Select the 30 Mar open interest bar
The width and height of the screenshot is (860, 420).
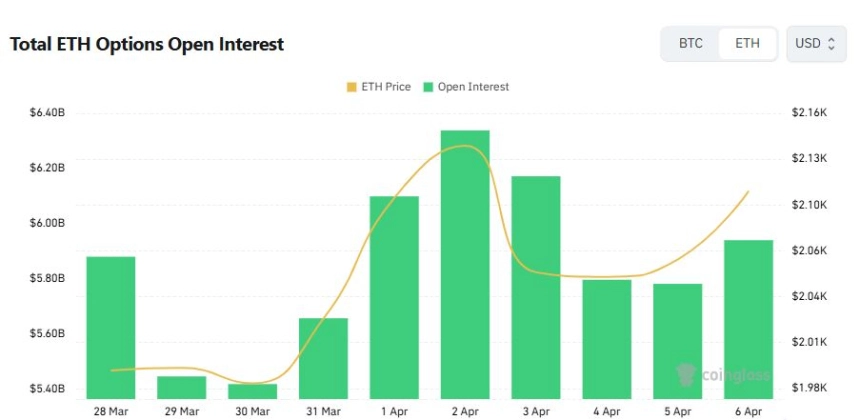[x=252, y=390]
